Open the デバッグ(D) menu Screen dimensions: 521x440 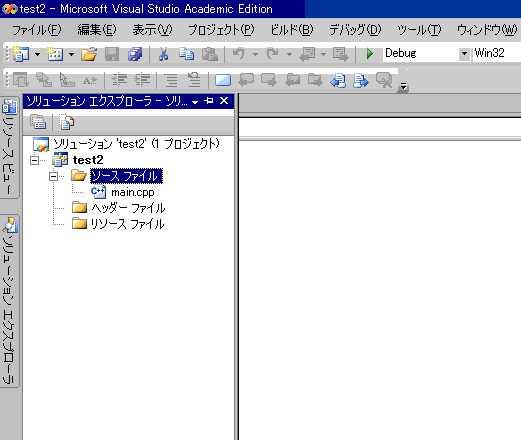pos(355,30)
